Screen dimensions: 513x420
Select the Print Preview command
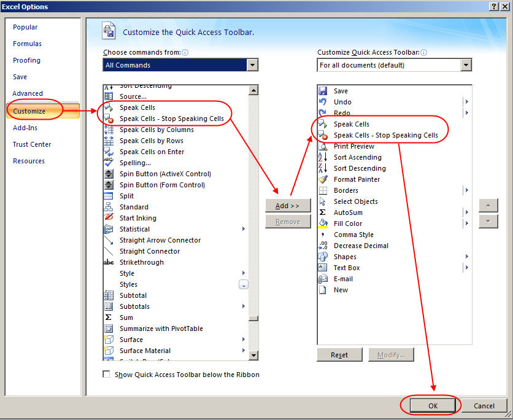[x=354, y=146]
